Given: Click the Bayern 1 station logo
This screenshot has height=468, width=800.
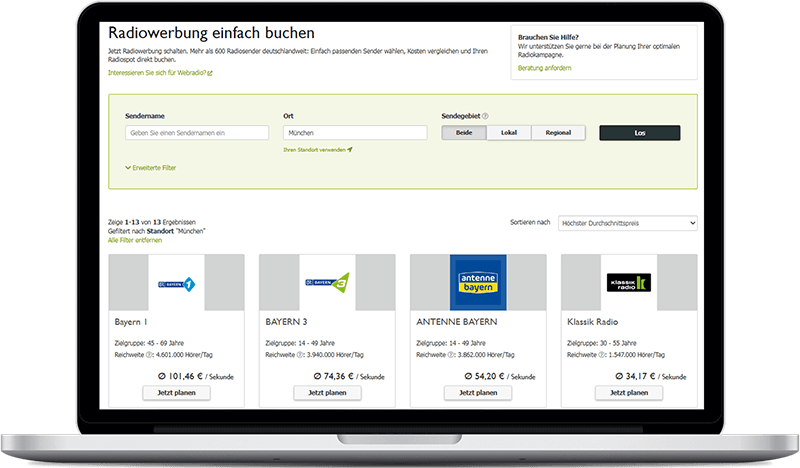Looking at the screenshot, I should point(176,283).
